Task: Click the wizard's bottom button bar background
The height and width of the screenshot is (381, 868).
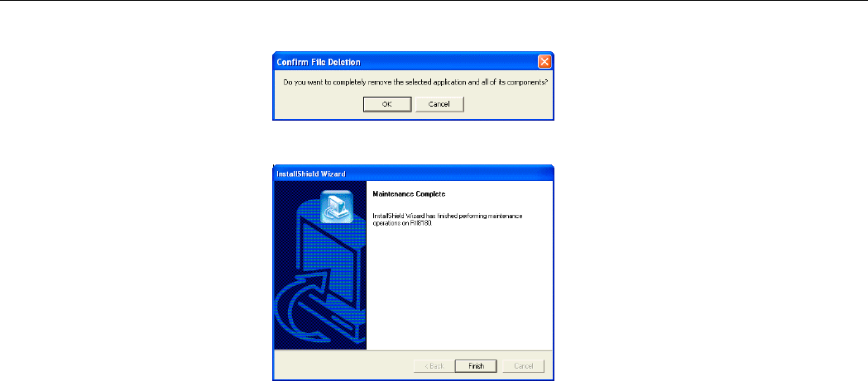Action: pos(343,365)
